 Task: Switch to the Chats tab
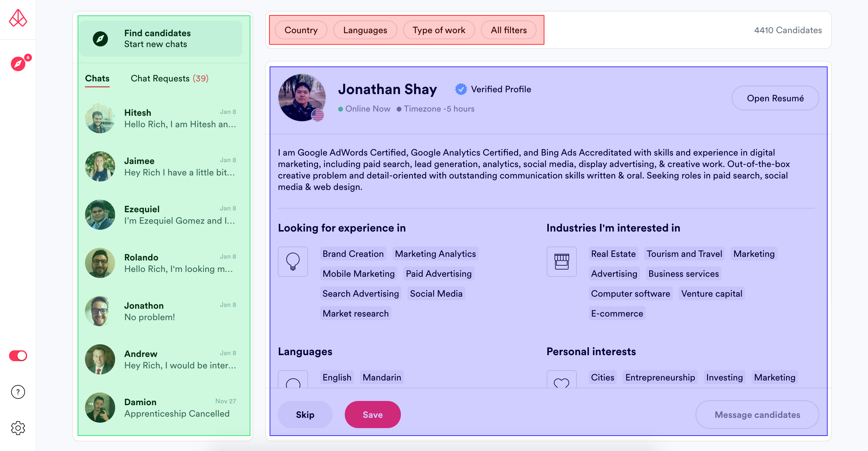[x=97, y=79]
